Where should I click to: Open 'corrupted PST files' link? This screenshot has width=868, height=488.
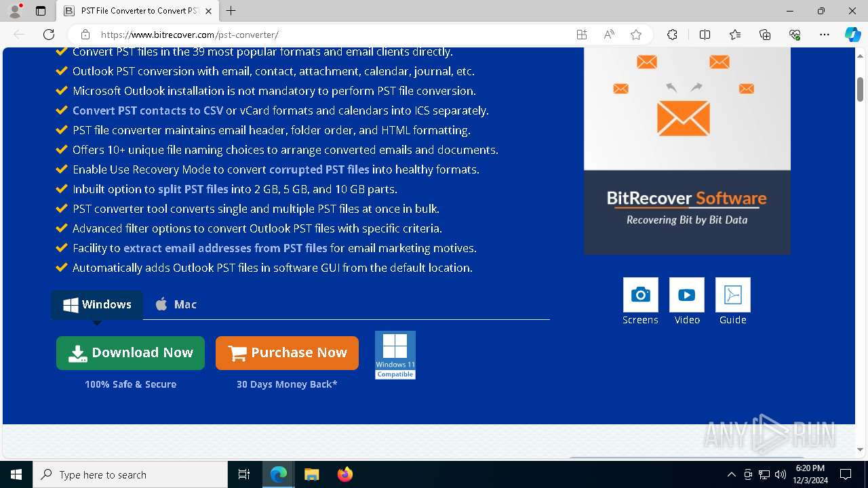pos(319,169)
